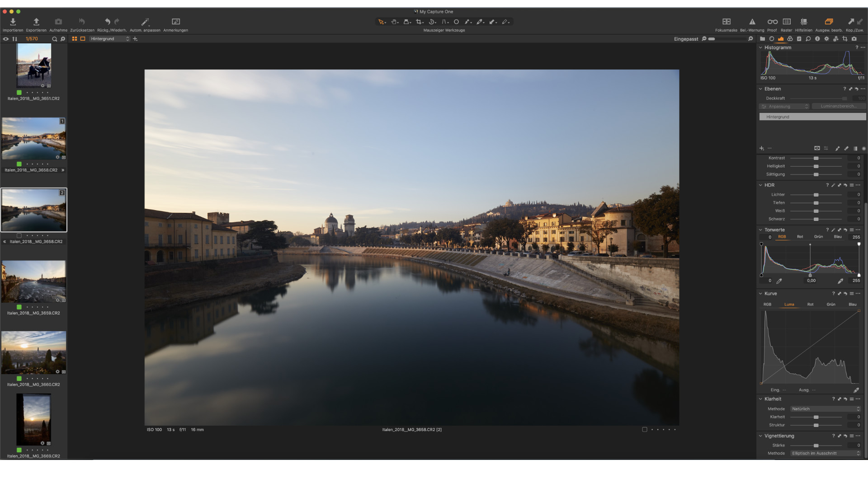Screen dimensions: 868x488
Task: Open the Anmerkungen annotations tool
Action: click(175, 22)
